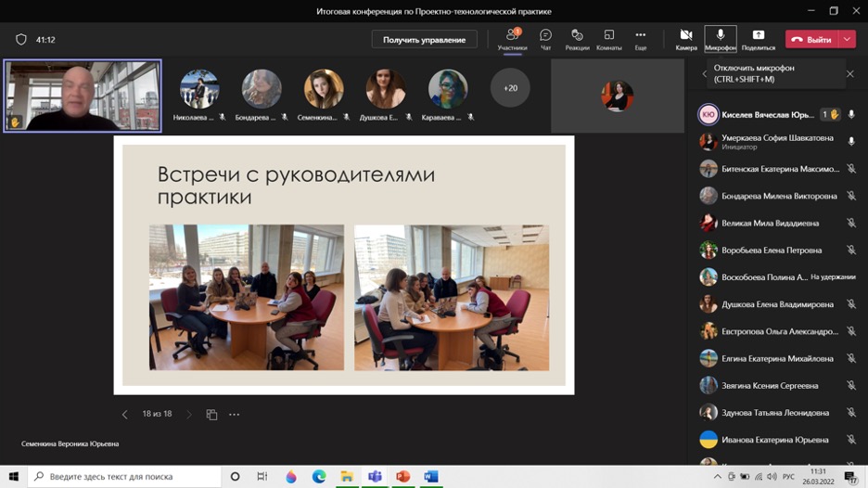Open the Еще more options menu

tap(640, 39)
